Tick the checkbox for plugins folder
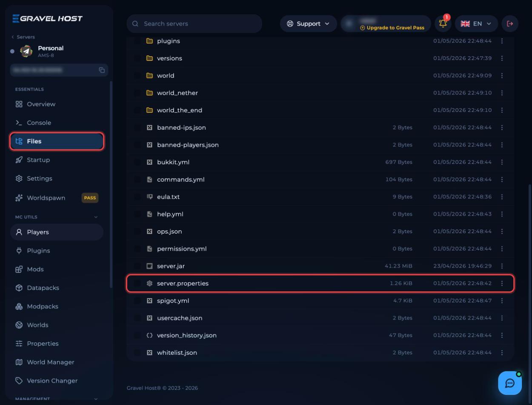The image size is (532, 405). [137, 41]
